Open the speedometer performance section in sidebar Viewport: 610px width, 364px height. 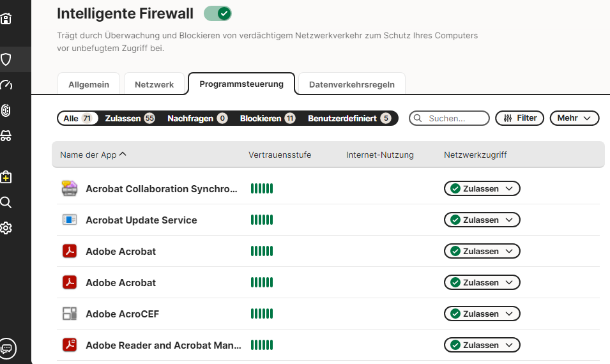point(6,86)
